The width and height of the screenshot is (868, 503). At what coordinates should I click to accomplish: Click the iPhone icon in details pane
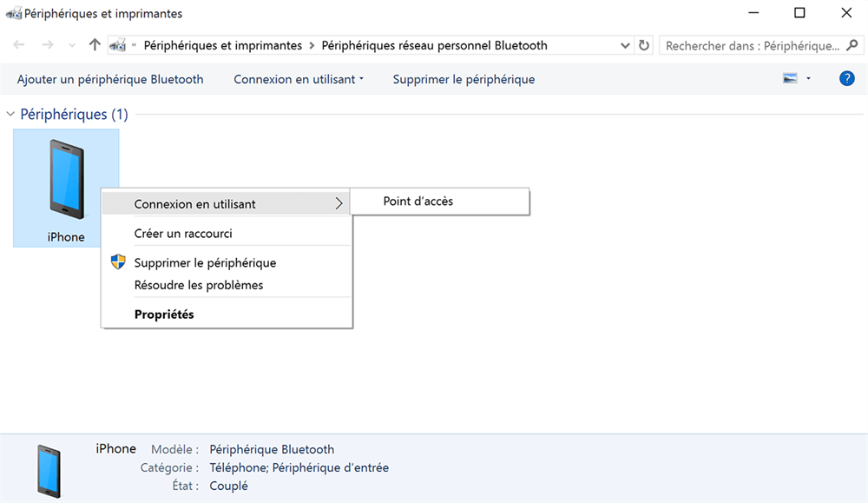point(49,469)
